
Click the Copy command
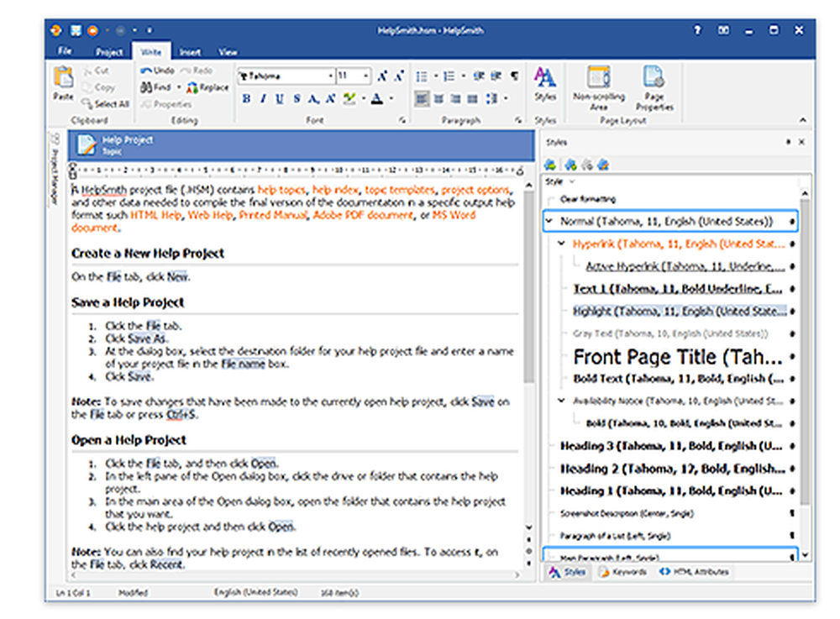tap(98, 87)
